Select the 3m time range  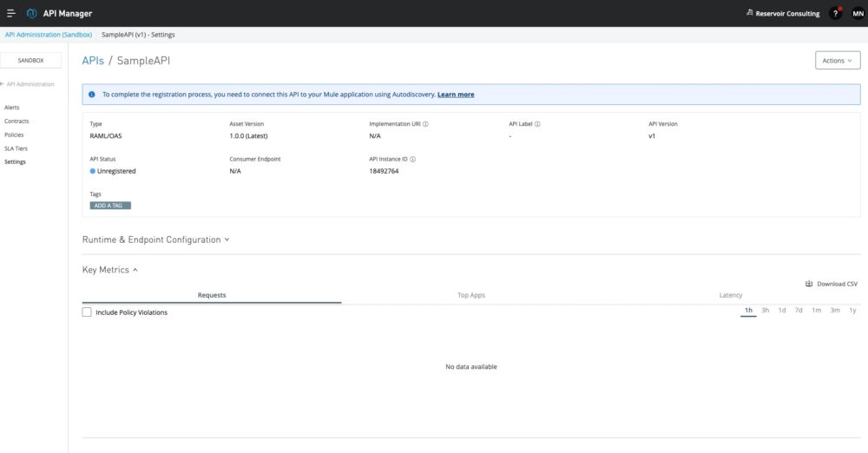coord(835,311)
